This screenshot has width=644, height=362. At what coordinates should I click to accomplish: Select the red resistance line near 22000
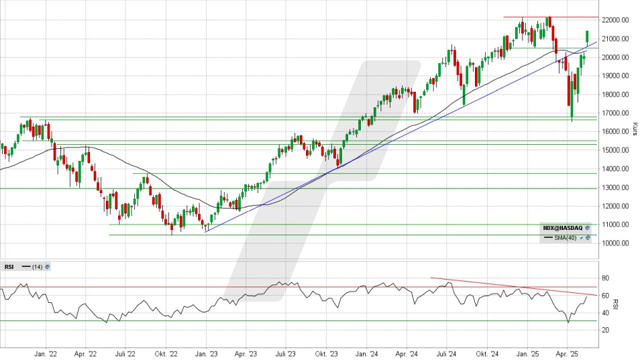tap(551, 17)
